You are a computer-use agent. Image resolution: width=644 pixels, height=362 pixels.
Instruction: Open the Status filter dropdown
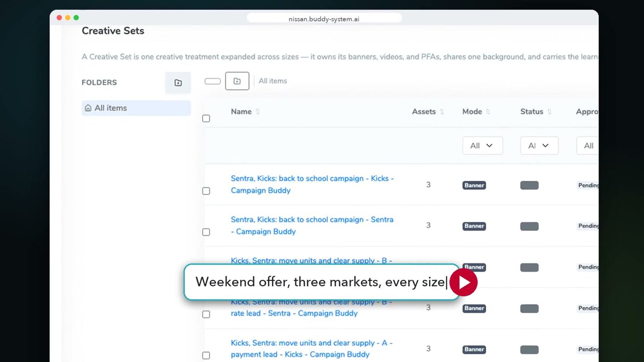539,146
